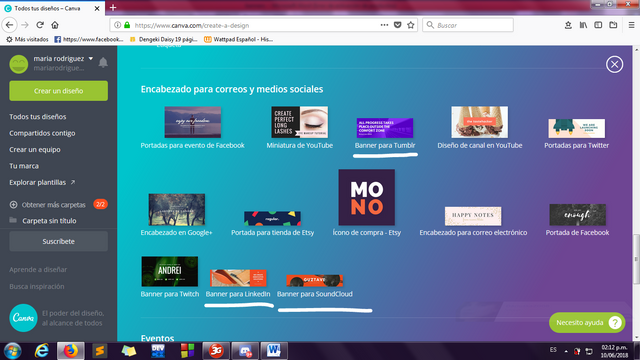
Task: Open Dengeki Daisy bookmark
Action: [163, 39]
